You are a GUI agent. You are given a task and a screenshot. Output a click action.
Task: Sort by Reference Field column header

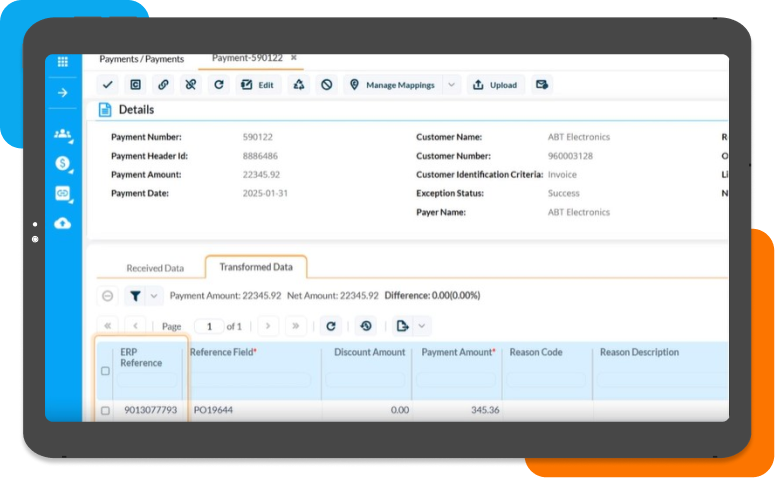(223, 352)
